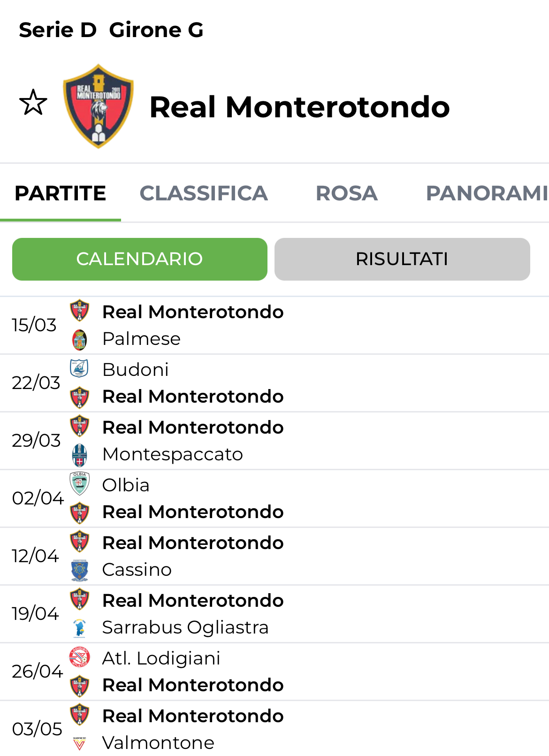The width and height of the screenshot is (549, 756).
Task: Tap the Montespaccato team crest
Action: tap(80, 455)
